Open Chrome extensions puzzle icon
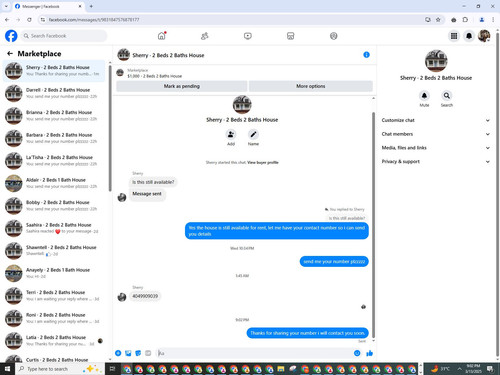The image size is (500, 375). 465,20
